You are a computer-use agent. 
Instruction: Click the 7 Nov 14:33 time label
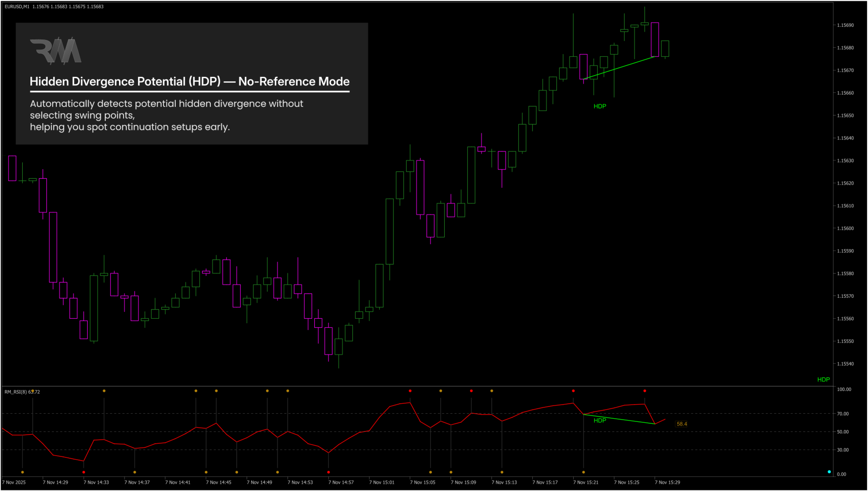(x=96, y=483)
